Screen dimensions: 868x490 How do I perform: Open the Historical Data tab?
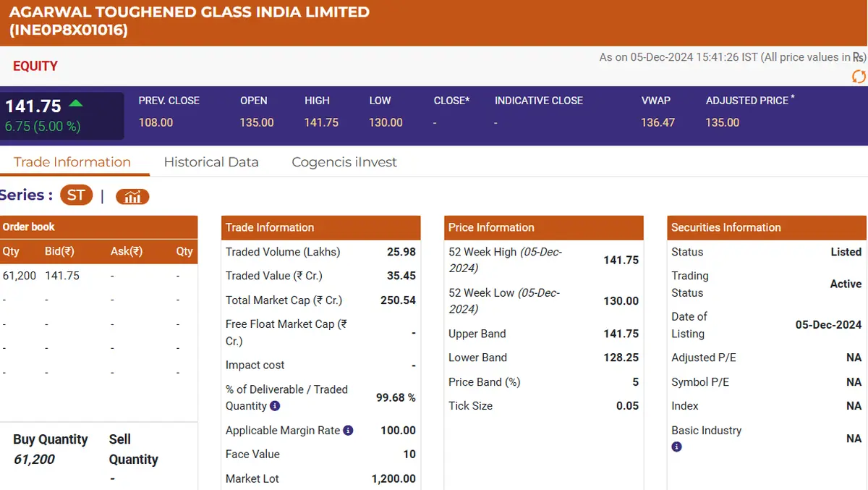tap(211, 161)
